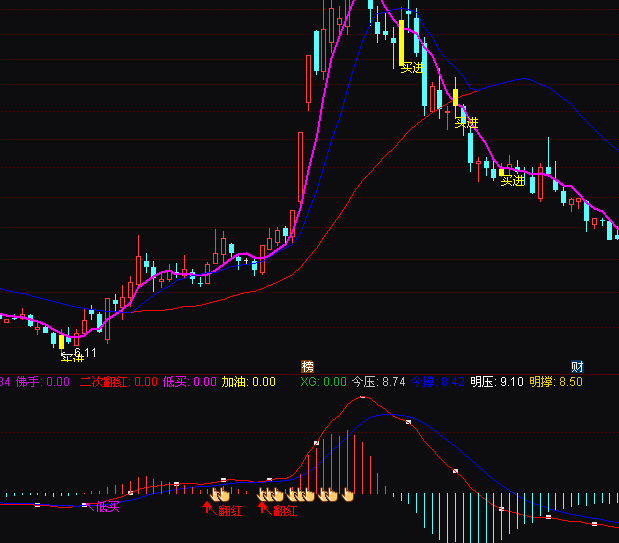Click the 财 badge icon
This screenshot has height=543, width=619.
point(577,366)
